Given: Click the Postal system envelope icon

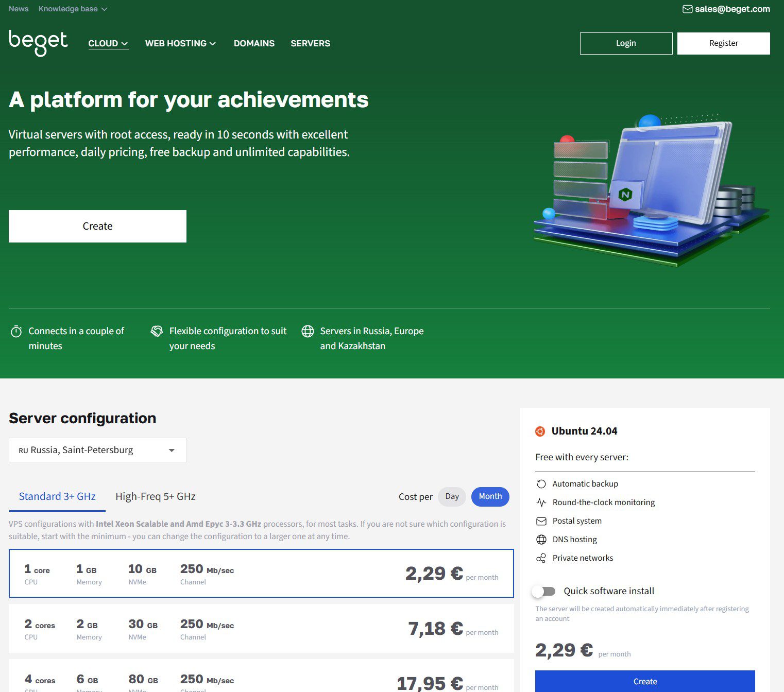Looking at the screenshot, I should (541, 521).
